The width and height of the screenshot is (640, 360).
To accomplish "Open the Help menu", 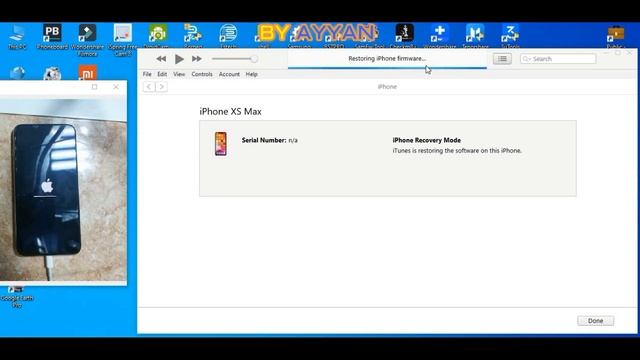I will click(x=251, y=74).
